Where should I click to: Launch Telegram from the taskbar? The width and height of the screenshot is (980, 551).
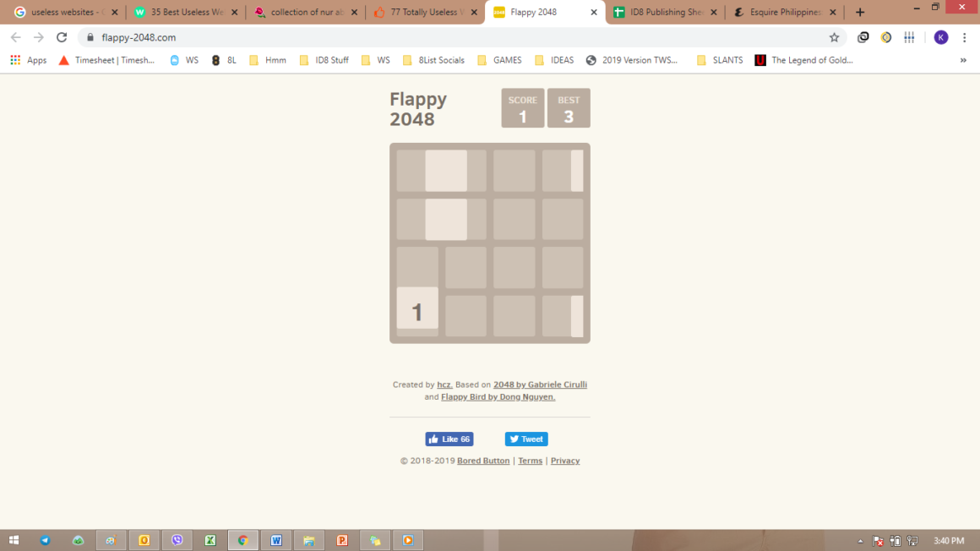(x=45, y=540)
